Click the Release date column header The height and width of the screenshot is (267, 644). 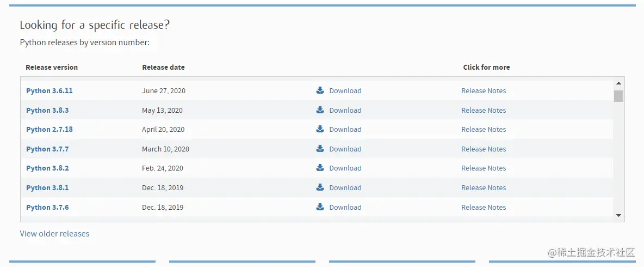(164, 67)
